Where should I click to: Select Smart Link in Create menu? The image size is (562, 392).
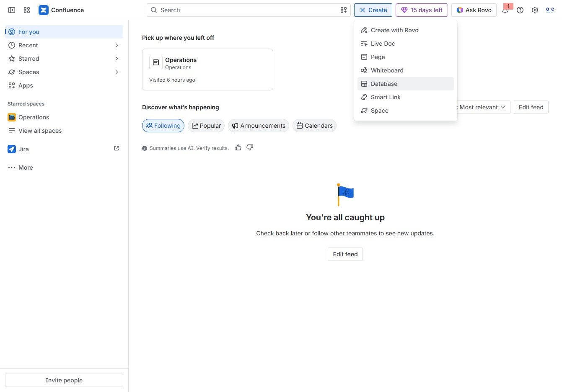coord(406,97)
